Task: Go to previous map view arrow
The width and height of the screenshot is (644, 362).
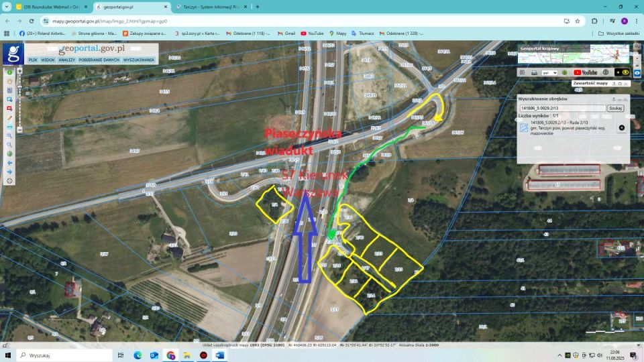Action: 9,162
